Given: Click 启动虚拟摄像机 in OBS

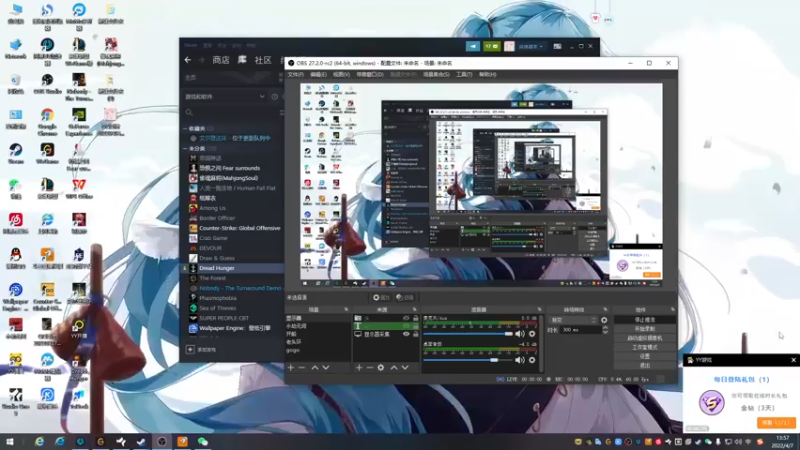Looking at the screenshot, I should [645, 338].
